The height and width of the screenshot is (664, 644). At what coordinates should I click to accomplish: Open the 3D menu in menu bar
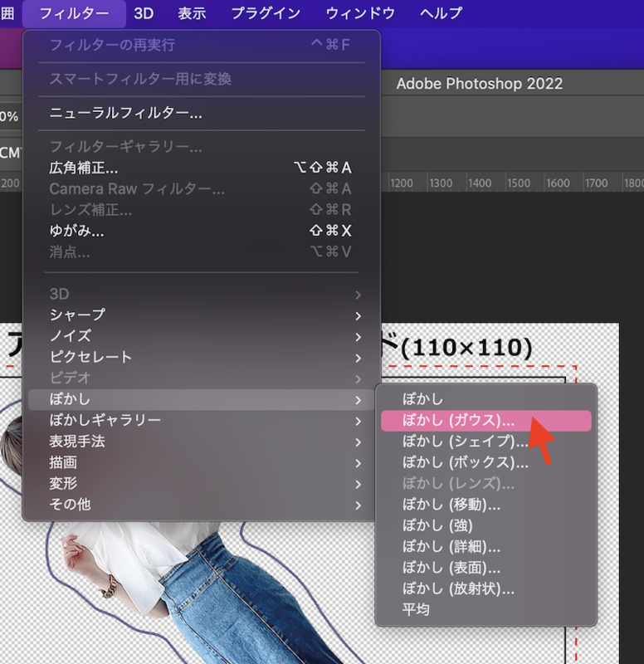click(x=144, y=13)
